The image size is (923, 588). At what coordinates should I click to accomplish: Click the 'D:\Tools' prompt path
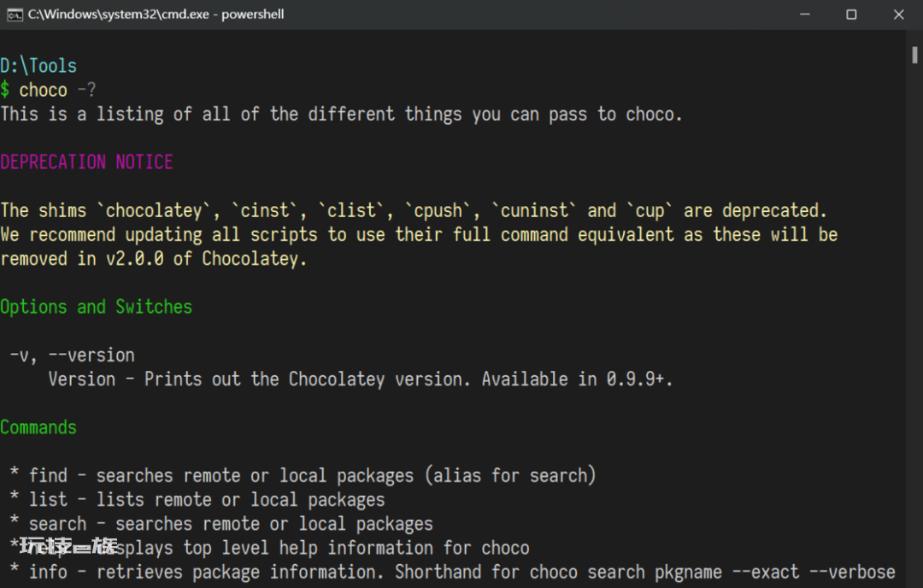click(38, 65)
